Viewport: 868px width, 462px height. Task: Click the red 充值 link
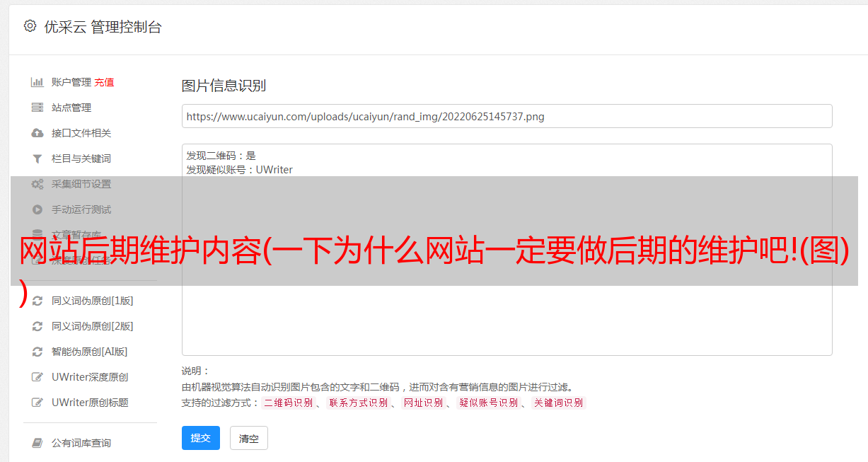click(104, 82)
